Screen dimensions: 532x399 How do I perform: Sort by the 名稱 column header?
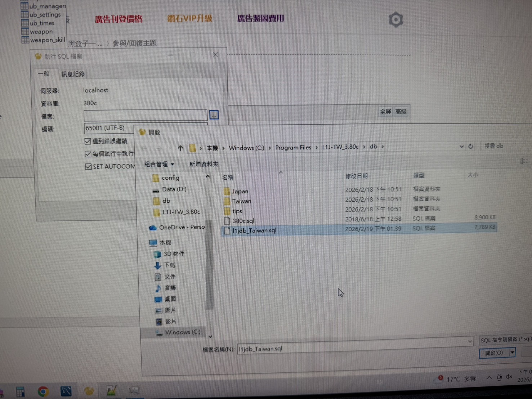tap(228, 178)
